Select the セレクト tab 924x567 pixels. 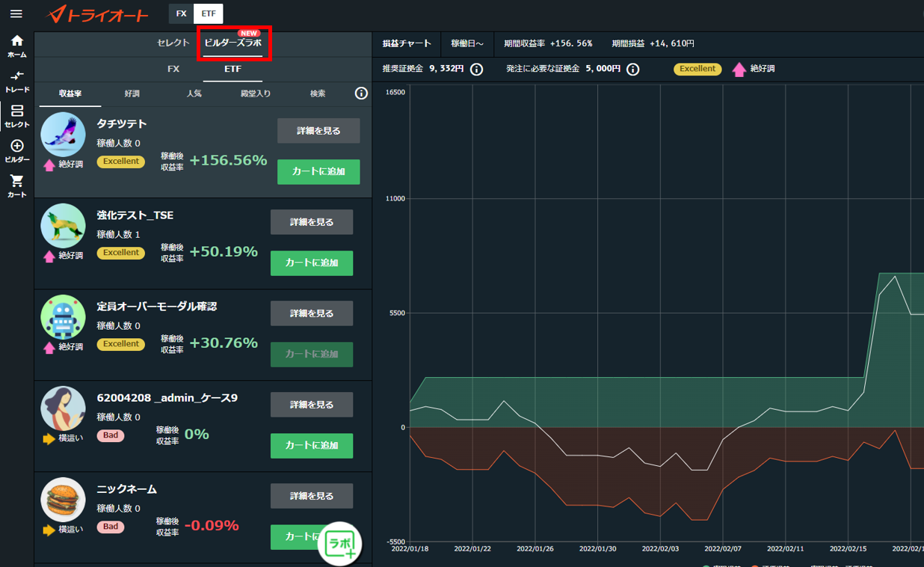pyautogui.click(x=173, y=43)
